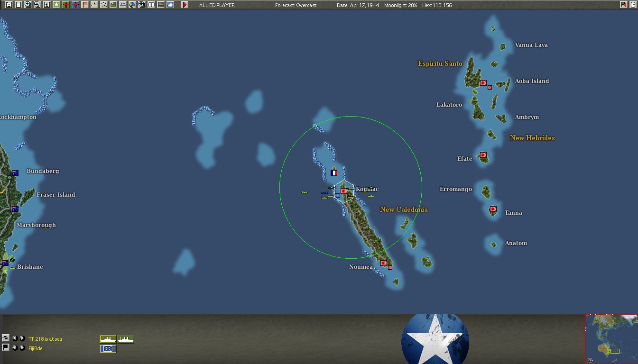The height and width of the screenshot is (364, 638).
Task: Click the green flag with red arrow icon
Action: coord(623,5)
